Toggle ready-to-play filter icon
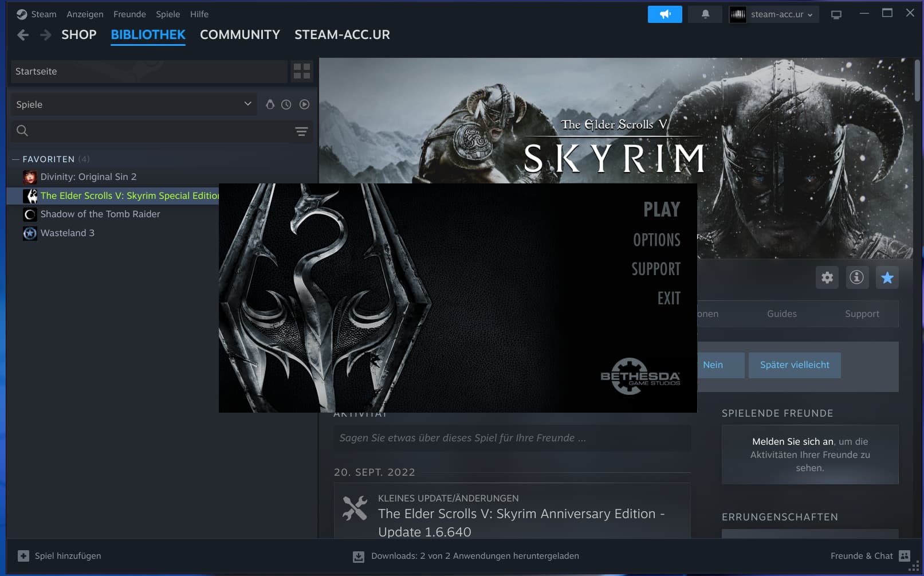 304,104
